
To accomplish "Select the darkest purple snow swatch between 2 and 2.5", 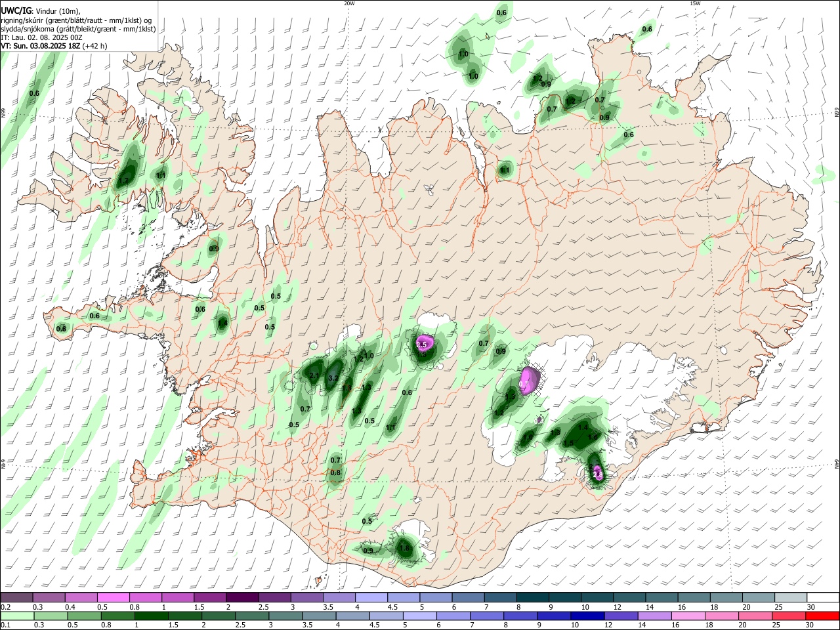I will (242, 598).
